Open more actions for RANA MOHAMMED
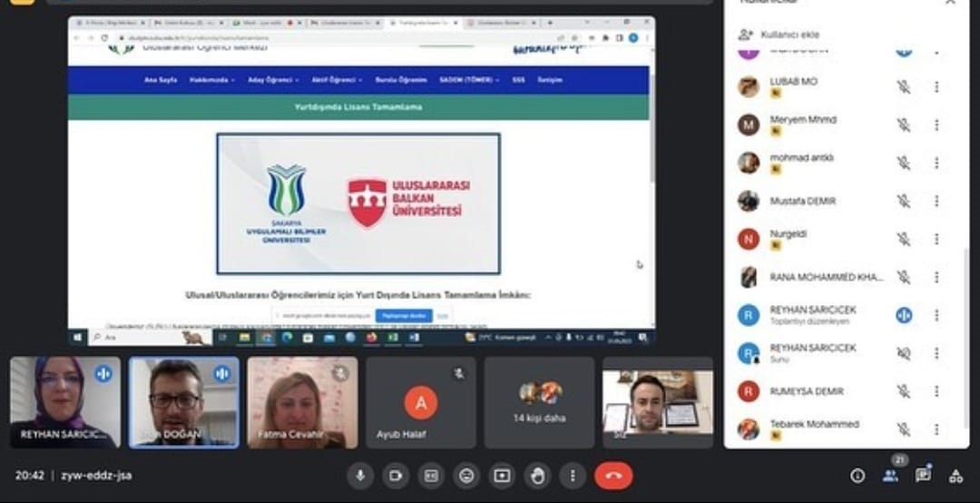Screen dimensions: 980x503 click(936, 277)
